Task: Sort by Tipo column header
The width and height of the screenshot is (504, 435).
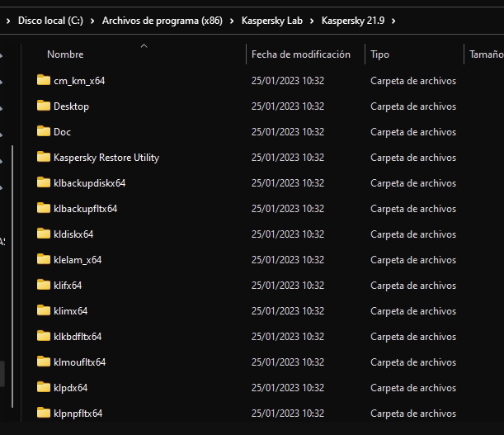Action: coord(379,54)
